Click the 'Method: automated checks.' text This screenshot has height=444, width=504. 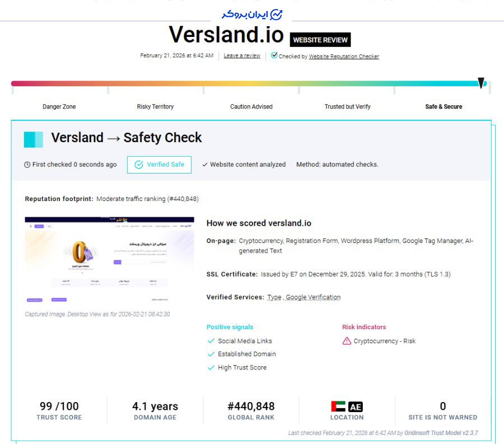click(x=337, y=165)
